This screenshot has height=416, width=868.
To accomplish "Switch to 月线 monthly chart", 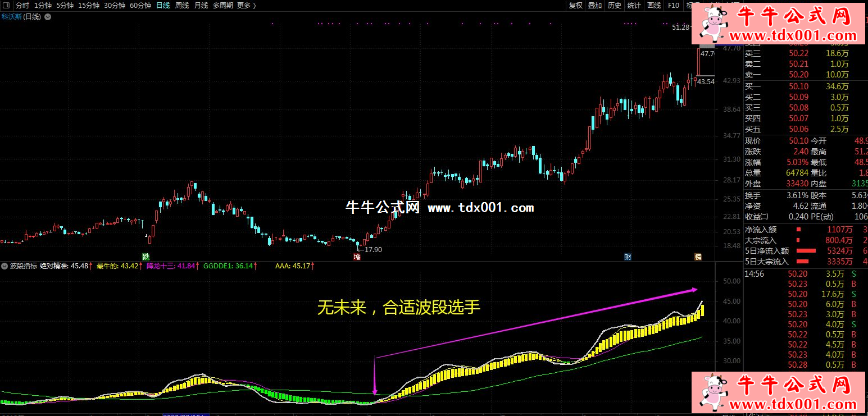I will coord(201,6).
